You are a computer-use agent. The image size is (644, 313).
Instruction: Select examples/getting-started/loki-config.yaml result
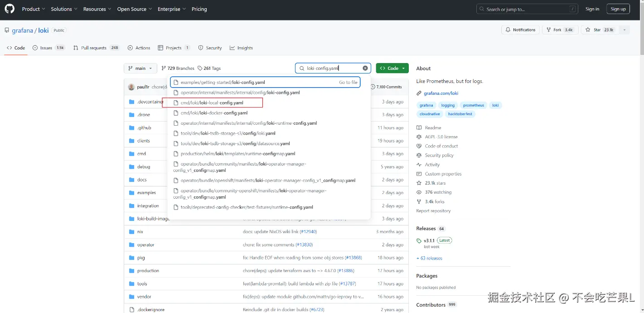click(x=266, y=82)
